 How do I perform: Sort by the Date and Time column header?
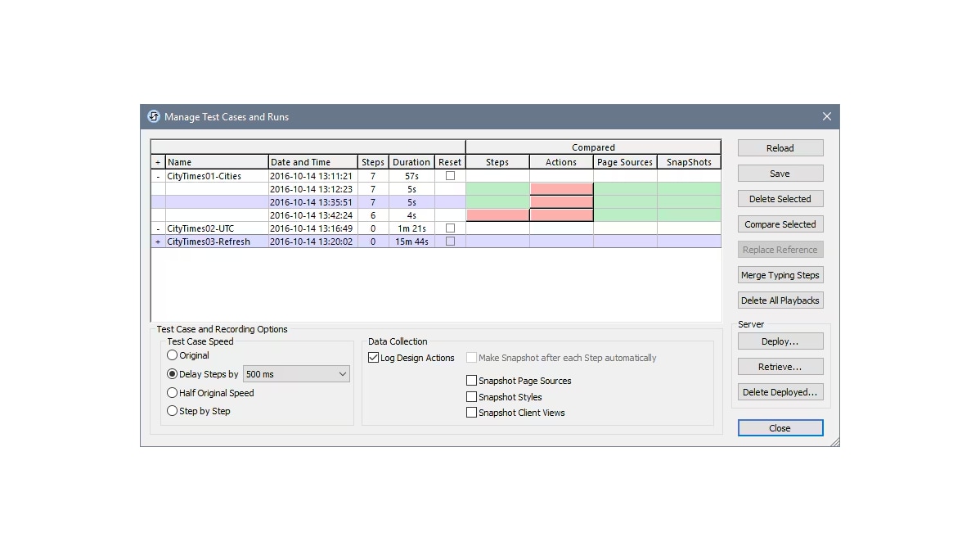pos(312,162)
